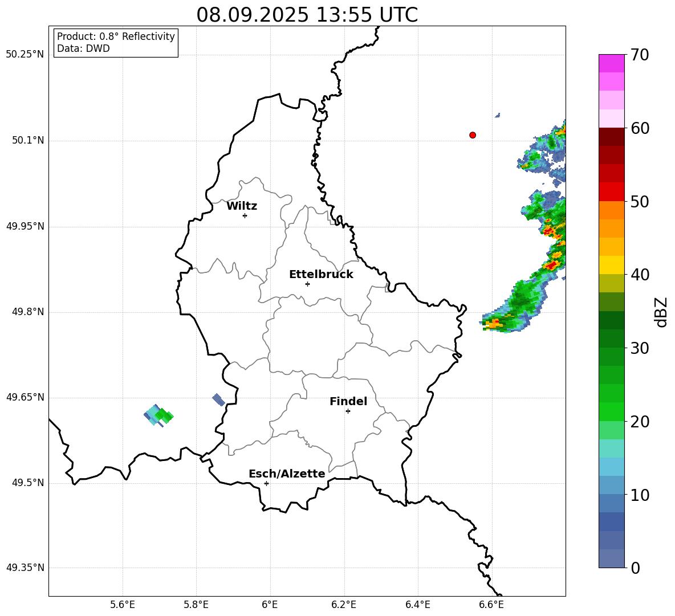Click the 49.5°N latitude tick label

point(28,483)
